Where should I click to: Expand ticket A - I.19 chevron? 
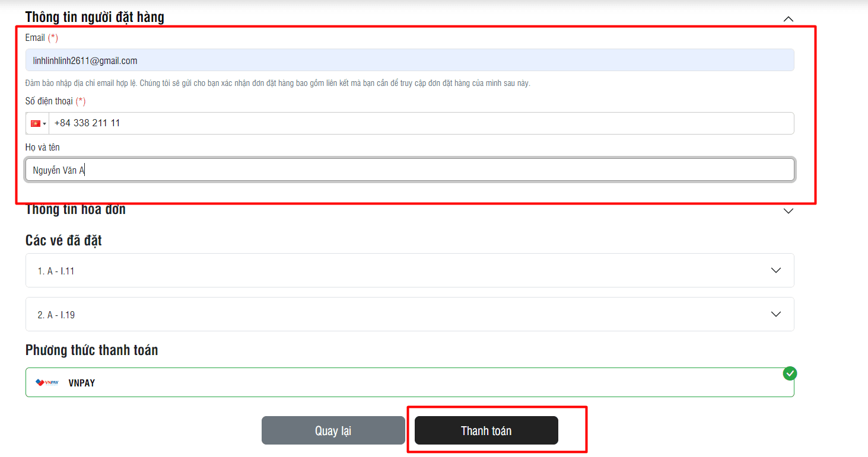click(x=775, y=314)
